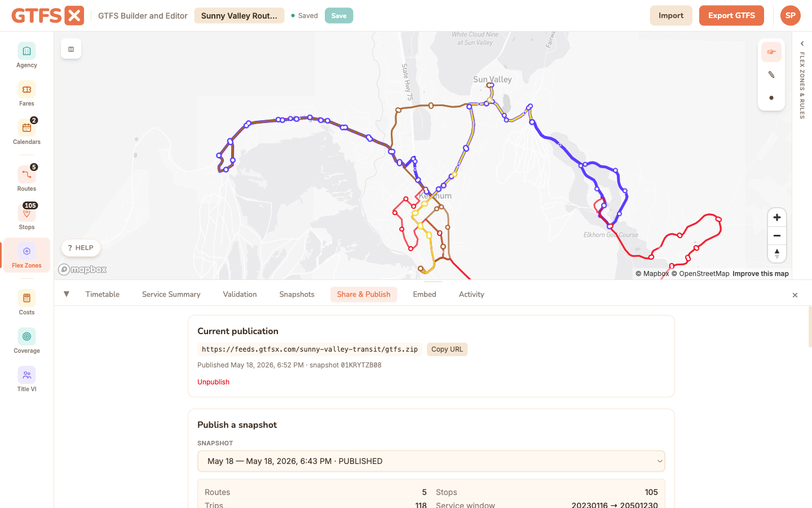This screenshot has width=812, height=508.
Task: Select the Flex Zones sidebar item
Action: pos(27,256)
